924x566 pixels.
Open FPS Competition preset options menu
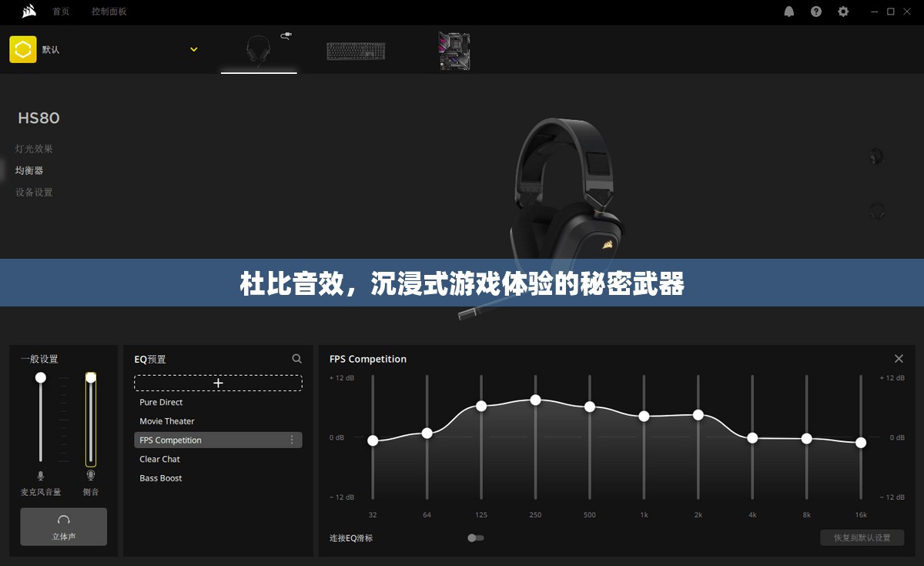point(292,440)
